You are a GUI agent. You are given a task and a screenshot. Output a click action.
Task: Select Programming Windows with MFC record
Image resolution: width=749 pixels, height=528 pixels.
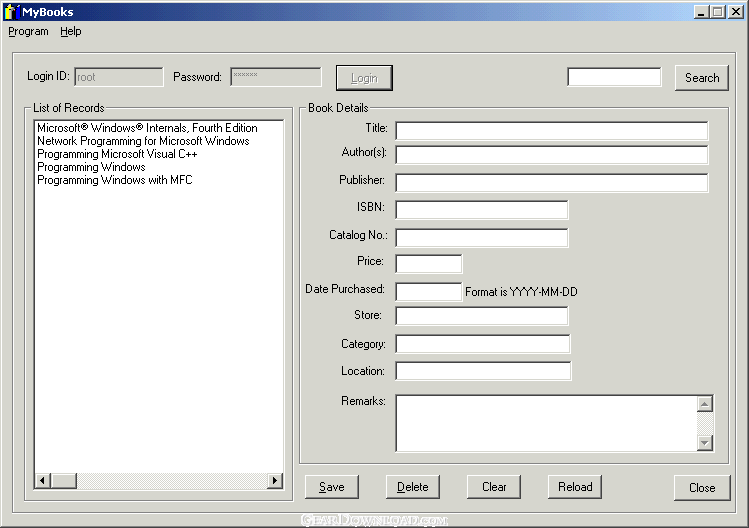[115, 180]
